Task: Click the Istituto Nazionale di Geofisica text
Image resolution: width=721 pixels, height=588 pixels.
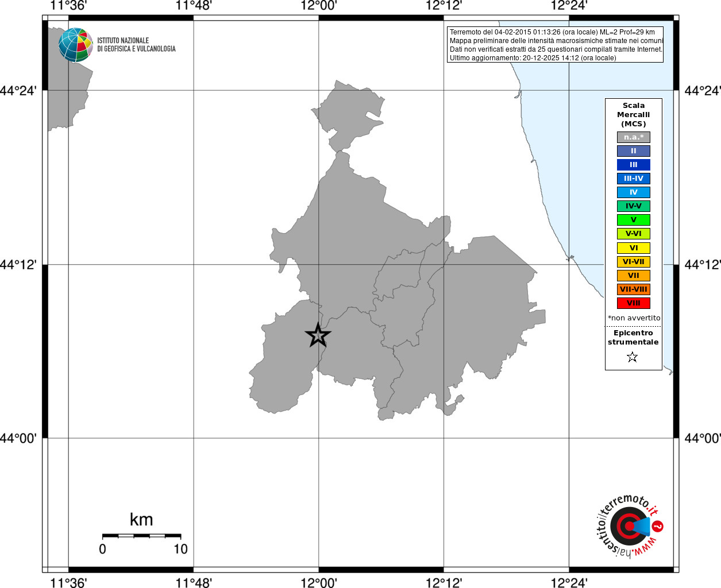Action: tap(136, 45)
